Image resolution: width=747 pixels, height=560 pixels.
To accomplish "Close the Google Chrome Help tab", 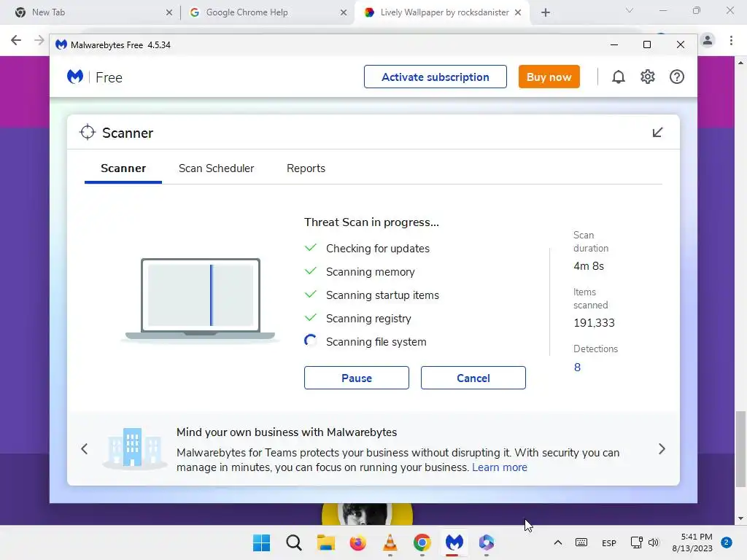I will point(343,12).
